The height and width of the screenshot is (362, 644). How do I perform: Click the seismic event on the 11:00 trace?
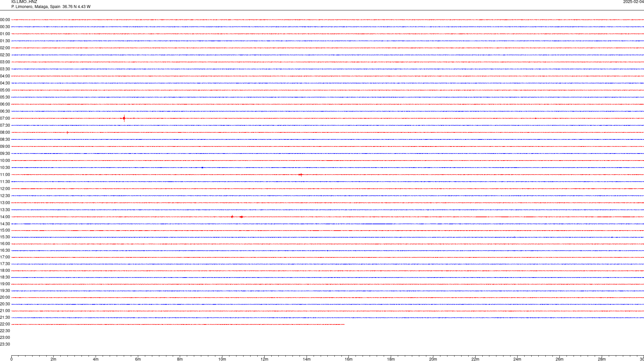[301, 175]
